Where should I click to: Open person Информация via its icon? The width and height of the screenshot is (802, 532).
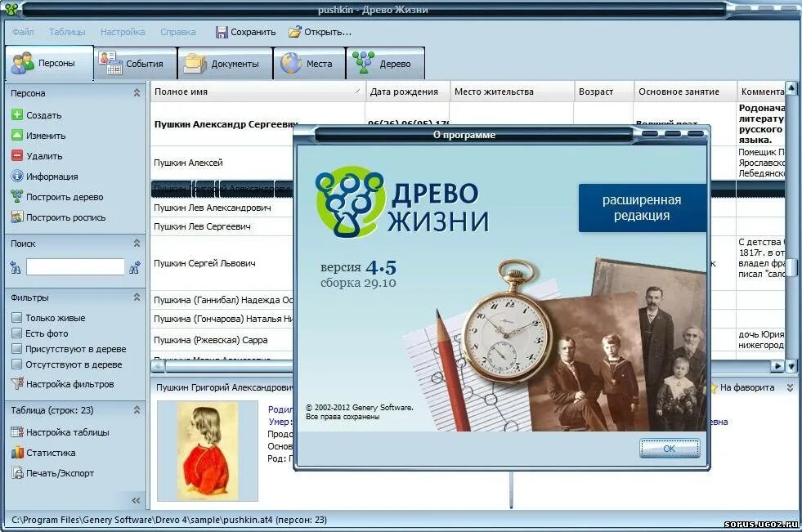[17, 177]
